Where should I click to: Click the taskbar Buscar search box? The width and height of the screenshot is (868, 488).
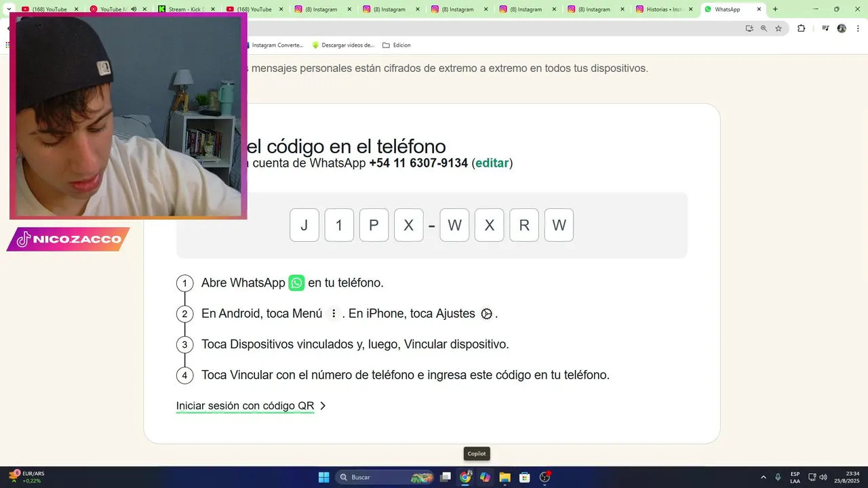[x=384, y=477]
